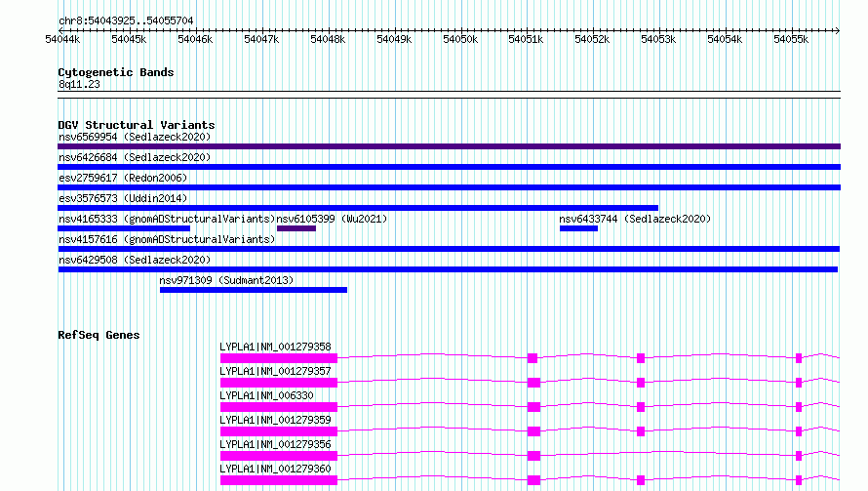This screenshot has width=868, height=491.
Task: Click the 54045k ruler tick label
Action: click(x=129, y=39)
